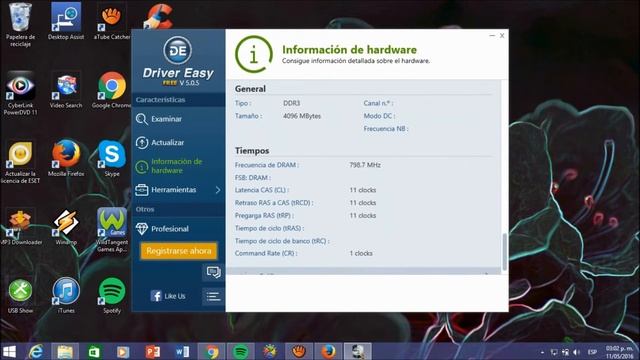This screenshot has height=360, width=640.
Task: Click the Frecuencia NB label
Action: pos(386,129)
